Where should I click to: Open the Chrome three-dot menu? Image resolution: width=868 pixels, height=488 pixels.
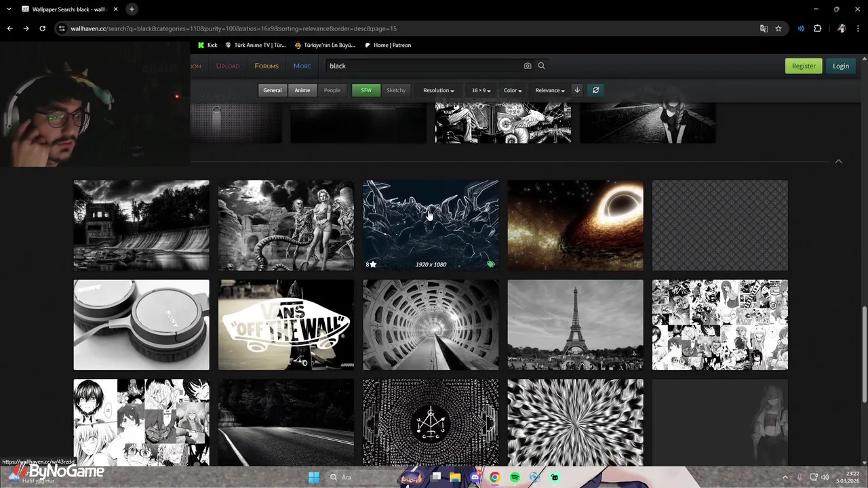tap(859, 28)
